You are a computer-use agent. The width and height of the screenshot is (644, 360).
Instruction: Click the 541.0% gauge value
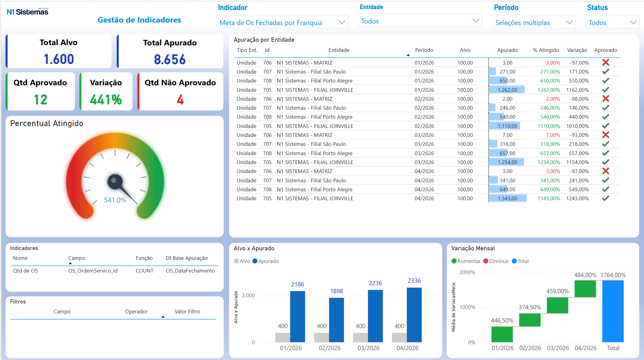click(x=115, y=200)
